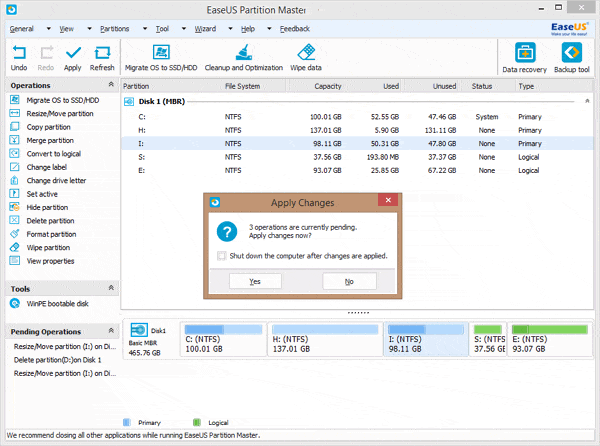Viewport: 600px width, 446px height.
Task: Select the E: partition row in the list
Action: tap(357, 170)
